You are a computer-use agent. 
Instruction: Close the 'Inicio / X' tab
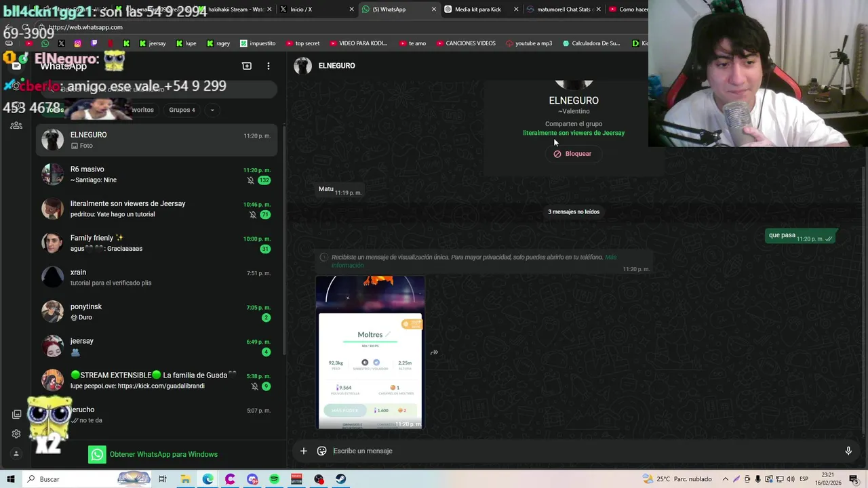[351, 9]
